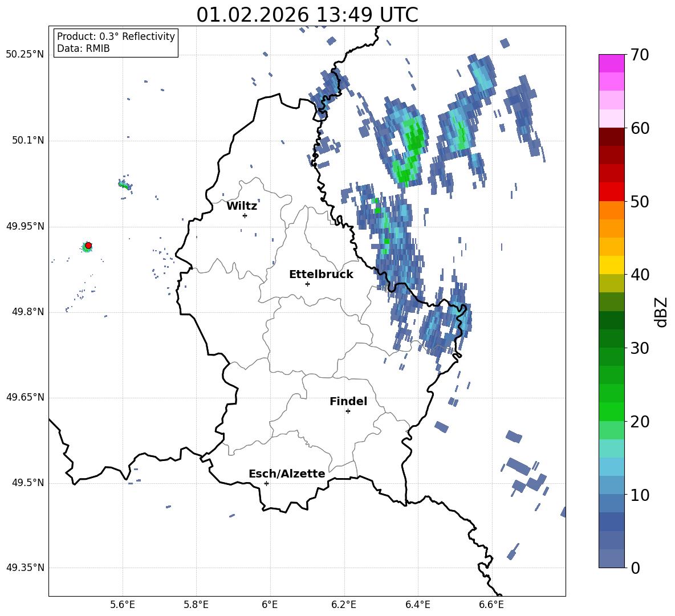The width and height of the screenshot is (675, 616).
Task: Click the magenta top segment of the colorbar
Action: (x=611, y=63)
